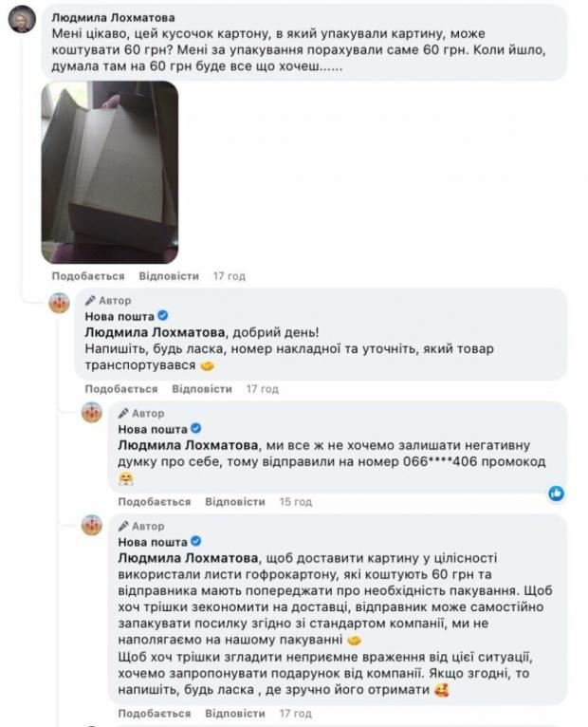The width and height of the screenshot is (588, 727).
Task: Open mentioned Людмила Лохматова in gift offer reply
Action: tap(188, 558)
